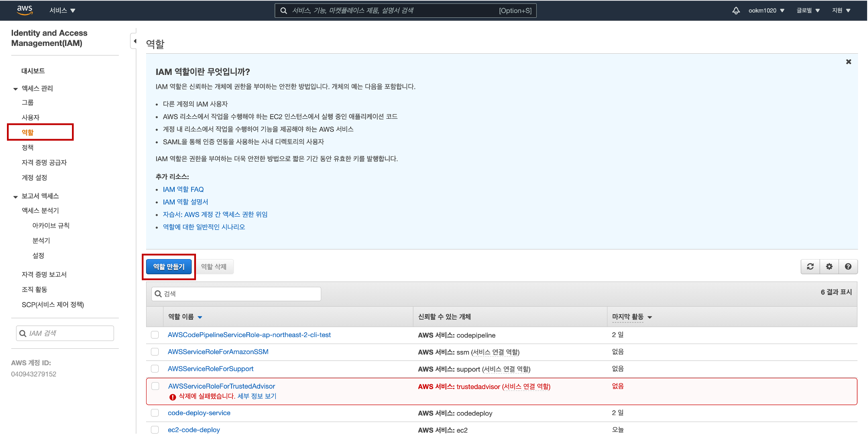This screenshot has width=868, height=435.
Task: Click the 6 결과 표시 text
Action: coord(836,292)
